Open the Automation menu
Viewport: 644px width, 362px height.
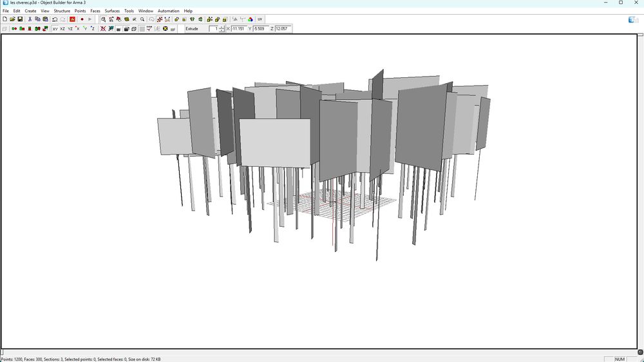tap(168, 11)
